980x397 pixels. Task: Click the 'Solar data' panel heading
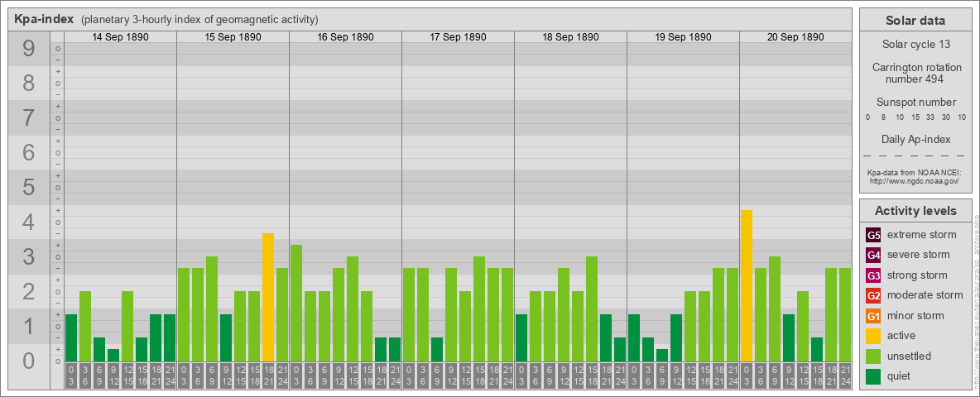click(915, 21)
